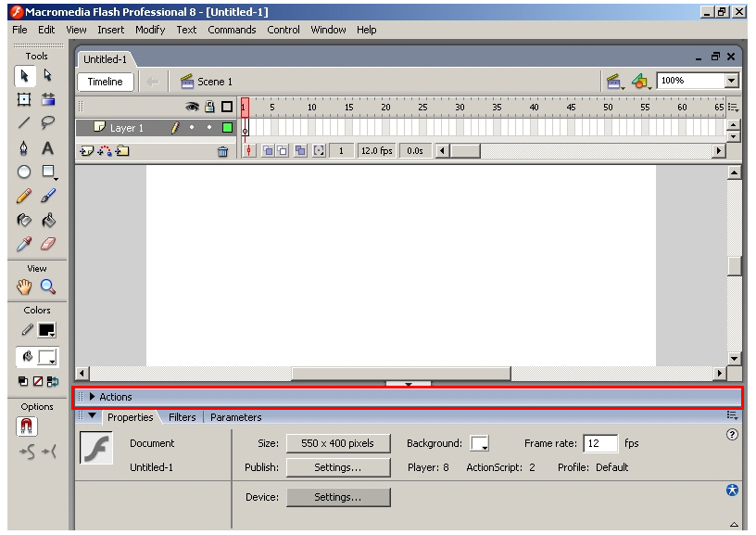Select the Line tool
Image resolution: width=756 pixels, height=535 pixels.
[24, 123]
